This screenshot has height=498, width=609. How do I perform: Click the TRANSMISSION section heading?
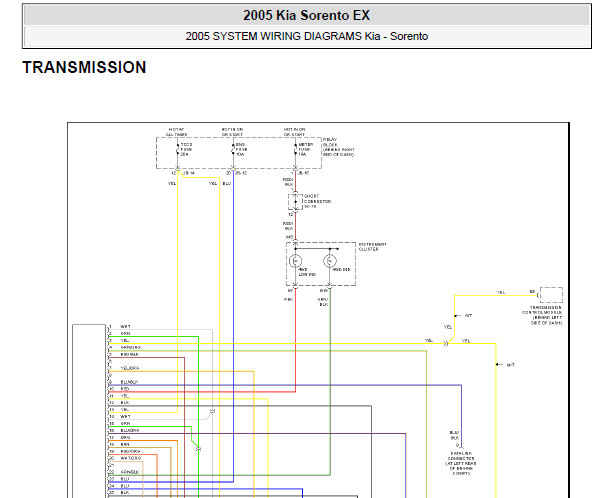coord(84,67)
